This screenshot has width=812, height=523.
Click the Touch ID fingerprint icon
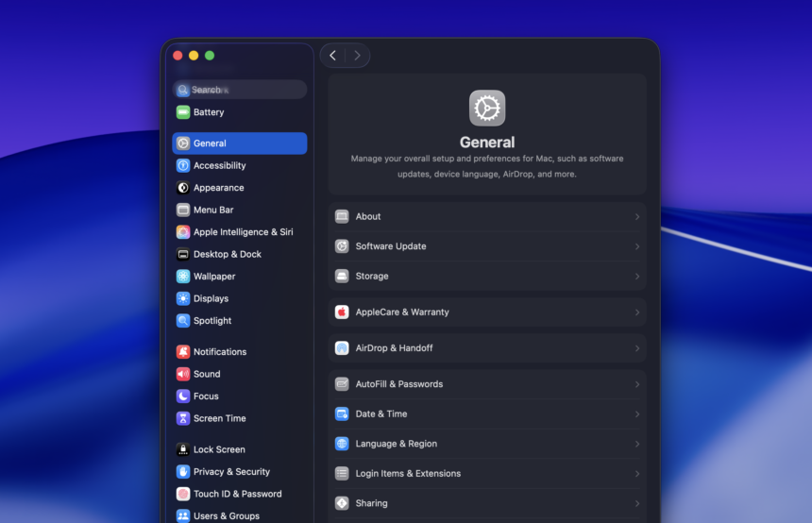click(x=183, y=494)
